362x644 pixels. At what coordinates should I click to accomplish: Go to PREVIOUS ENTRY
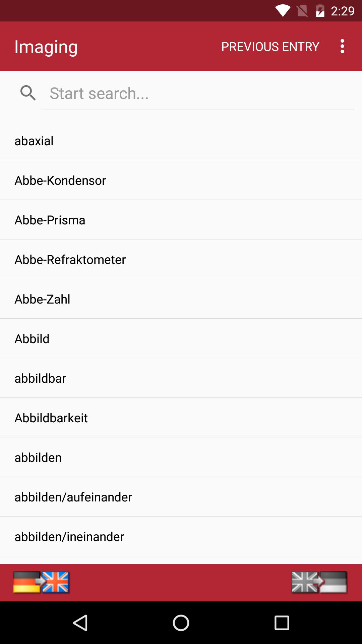(270, 47)
